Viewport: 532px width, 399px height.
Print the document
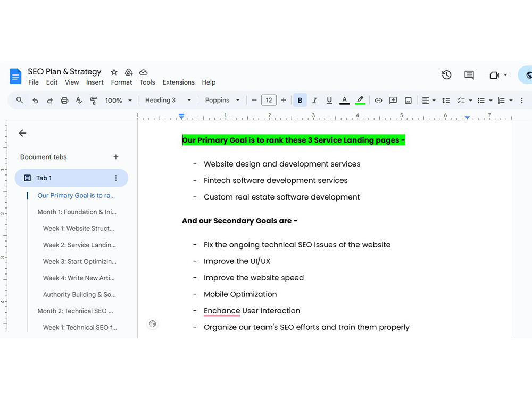coord(64,101)
